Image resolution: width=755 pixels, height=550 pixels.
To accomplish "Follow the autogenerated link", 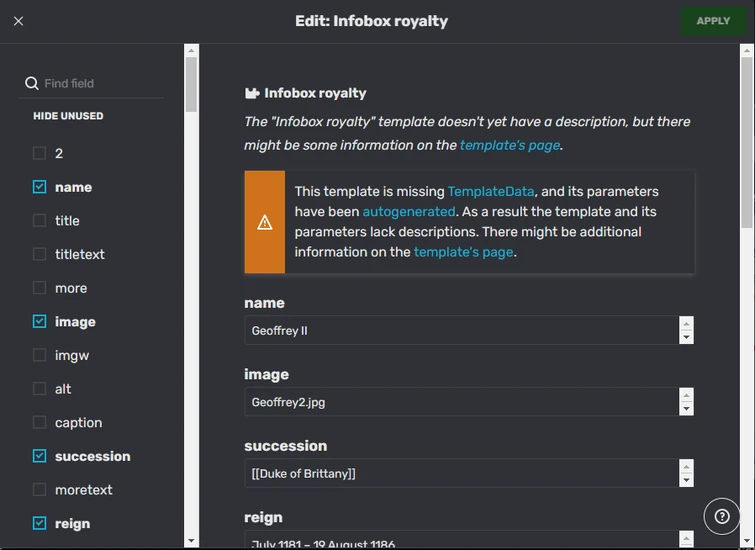I will 409,211.
